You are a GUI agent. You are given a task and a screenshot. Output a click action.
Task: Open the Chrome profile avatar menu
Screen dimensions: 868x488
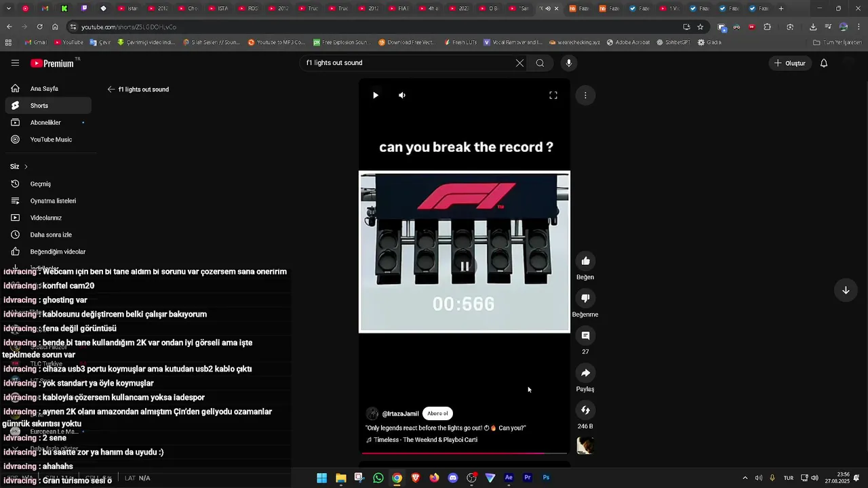click(x=844, y=27)
